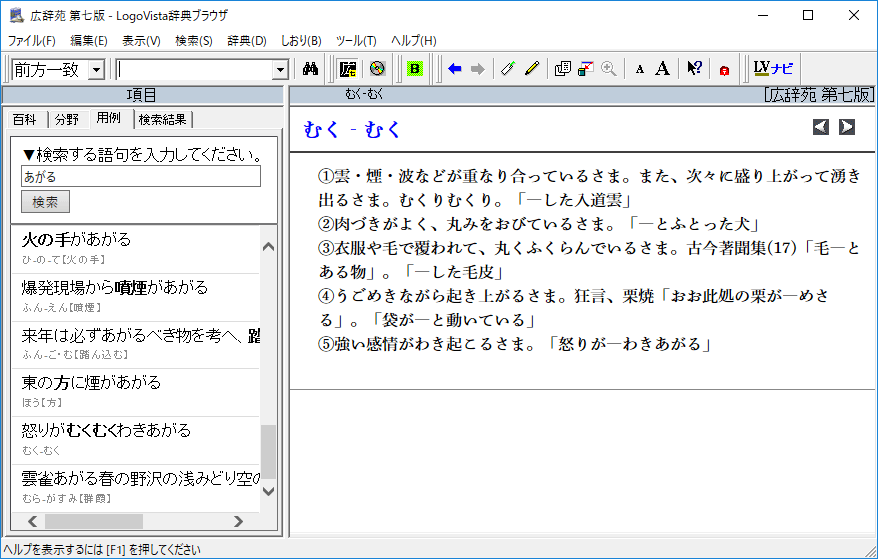
Task: Click the blue back arrow
Action: coord(455,69)
